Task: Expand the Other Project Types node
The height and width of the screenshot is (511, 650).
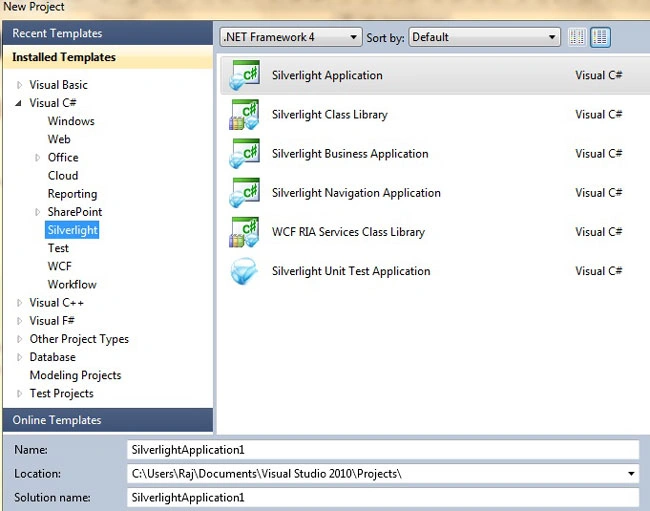Action: click(x=19, y=339)
